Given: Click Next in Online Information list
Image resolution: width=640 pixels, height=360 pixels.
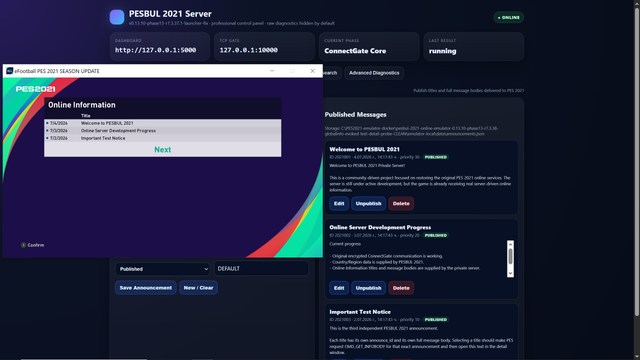Looking at the screenshot, I should pos(162,150).
